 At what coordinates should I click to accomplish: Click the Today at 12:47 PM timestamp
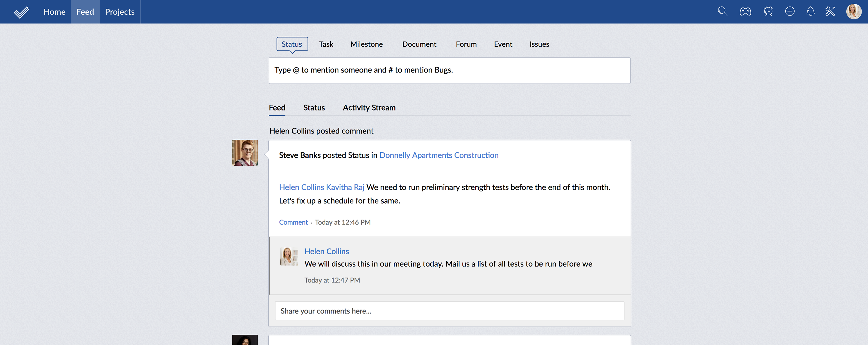[332, 280]
